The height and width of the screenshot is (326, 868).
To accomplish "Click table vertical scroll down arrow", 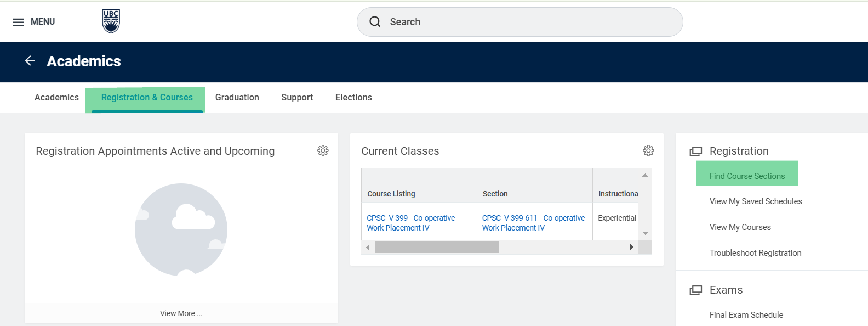I will click(x=645, y=233).
